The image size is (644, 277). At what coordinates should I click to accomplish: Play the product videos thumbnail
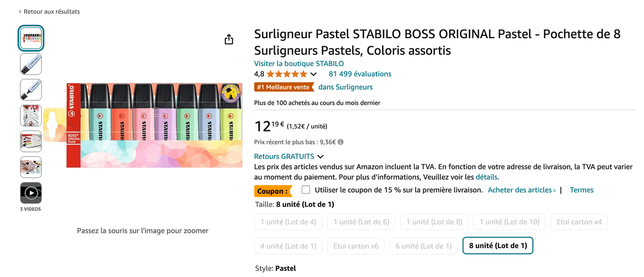(31, 193)
